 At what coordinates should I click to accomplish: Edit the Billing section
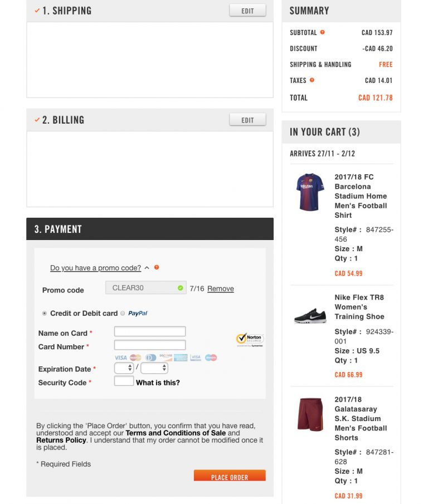(247, 120)
